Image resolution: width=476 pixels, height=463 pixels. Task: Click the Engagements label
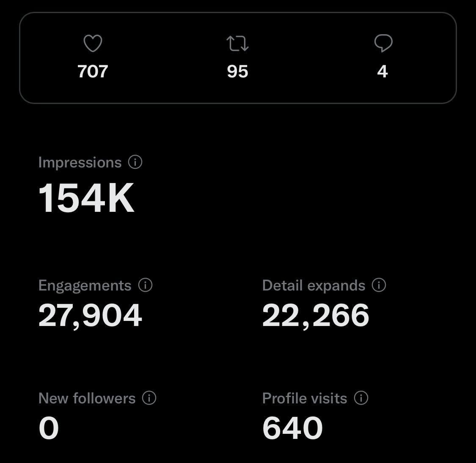point(85,286)
